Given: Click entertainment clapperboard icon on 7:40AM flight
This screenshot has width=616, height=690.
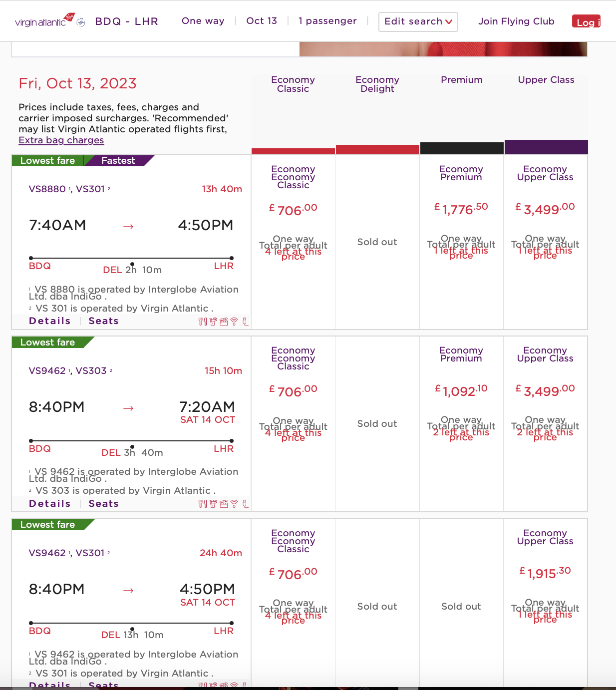Looking at the screenshot, I should 224,322.
